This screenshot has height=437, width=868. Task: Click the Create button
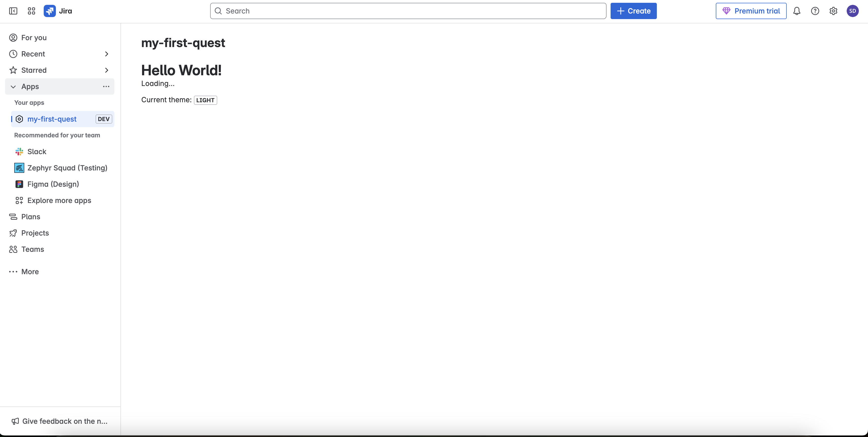[633, 11]
